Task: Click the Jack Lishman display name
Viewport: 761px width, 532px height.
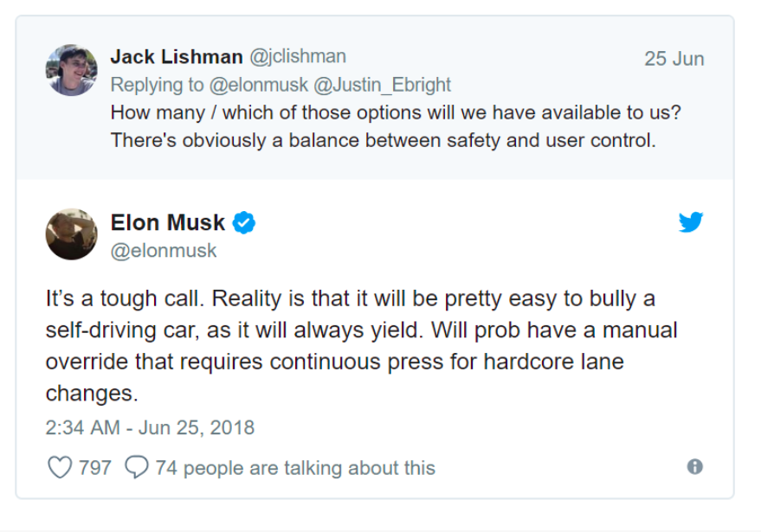Action: [x=176, y=57]
